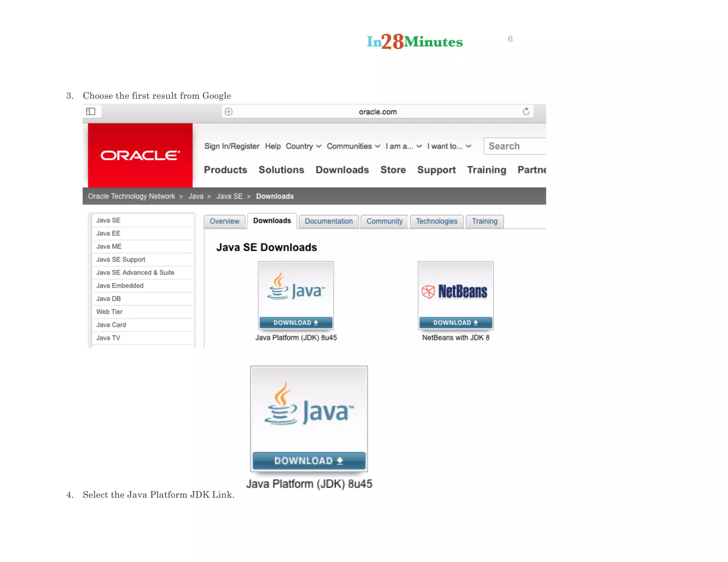Screen dimensions: 728x562
Task: Select Java DB in sidebar
Action: 142,299
